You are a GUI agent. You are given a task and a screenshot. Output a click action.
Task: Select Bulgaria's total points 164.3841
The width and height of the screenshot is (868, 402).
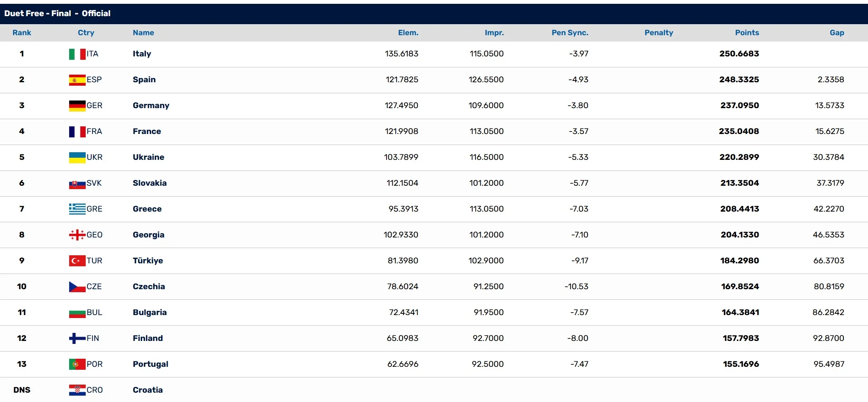(740, 313)
